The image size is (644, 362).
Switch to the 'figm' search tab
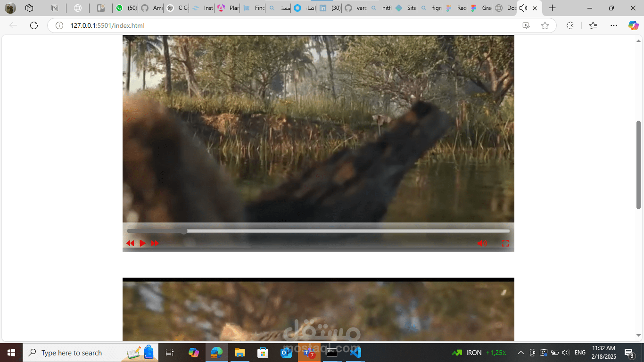pos(431,8)
